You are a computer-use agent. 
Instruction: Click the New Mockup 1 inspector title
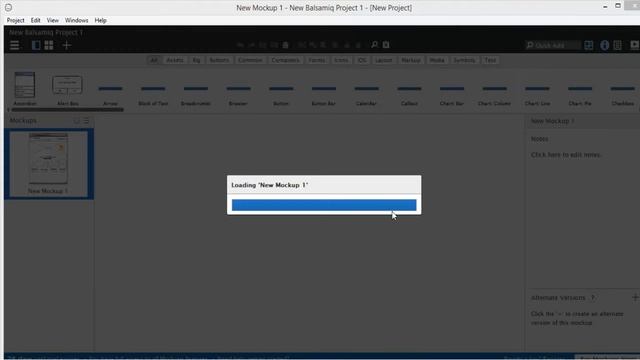552,121
